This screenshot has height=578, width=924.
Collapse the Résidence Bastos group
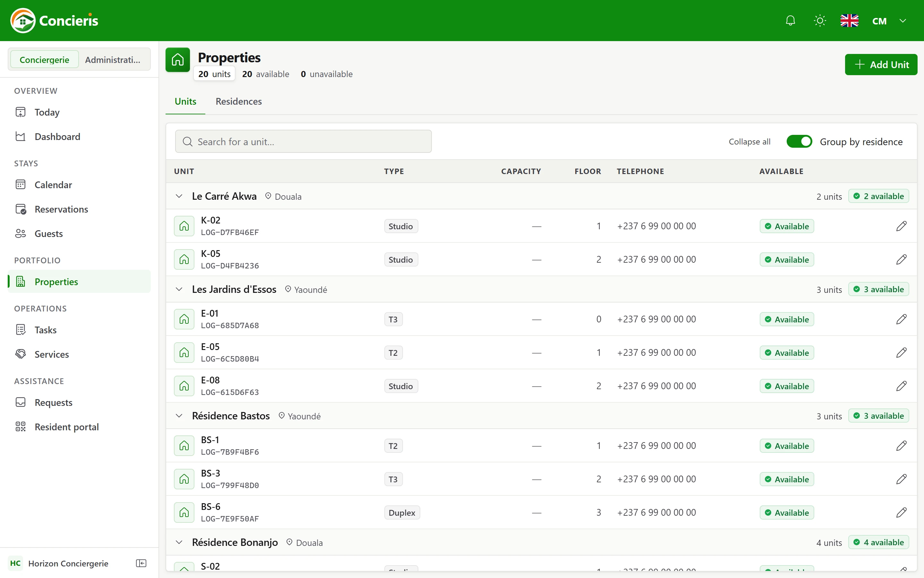179,416
